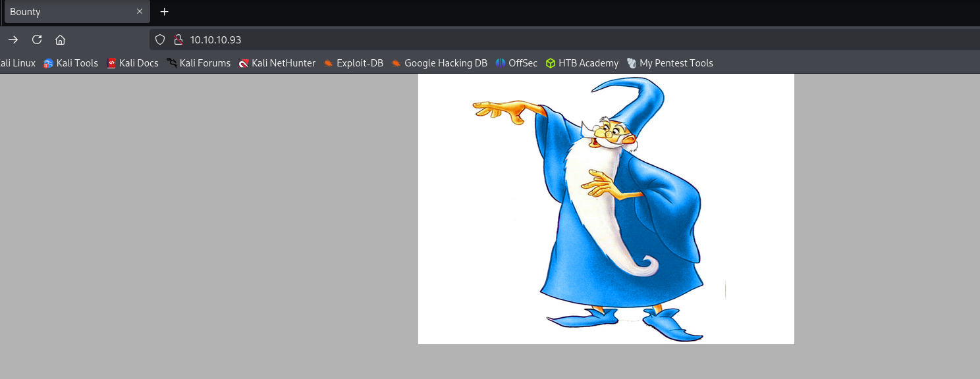Screen dimensions: 980x379
Task: Close the Bounty tab
Action: [x=140, y=12]
